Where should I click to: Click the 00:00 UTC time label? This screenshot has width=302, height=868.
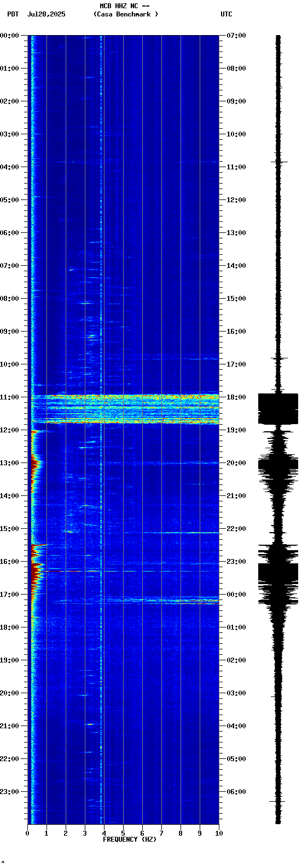tap(236, 595)
